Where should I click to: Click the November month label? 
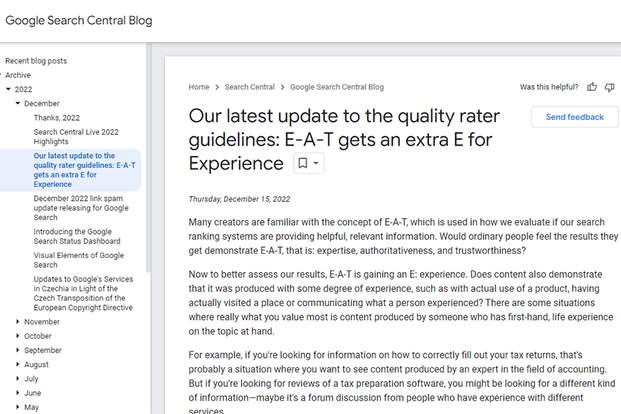click(42, 322)
